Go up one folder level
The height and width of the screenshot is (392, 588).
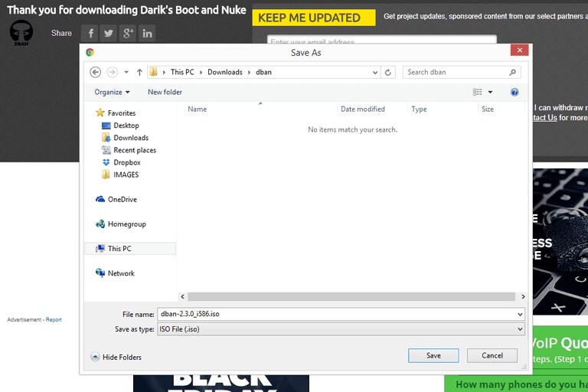(x=139, y=72)
